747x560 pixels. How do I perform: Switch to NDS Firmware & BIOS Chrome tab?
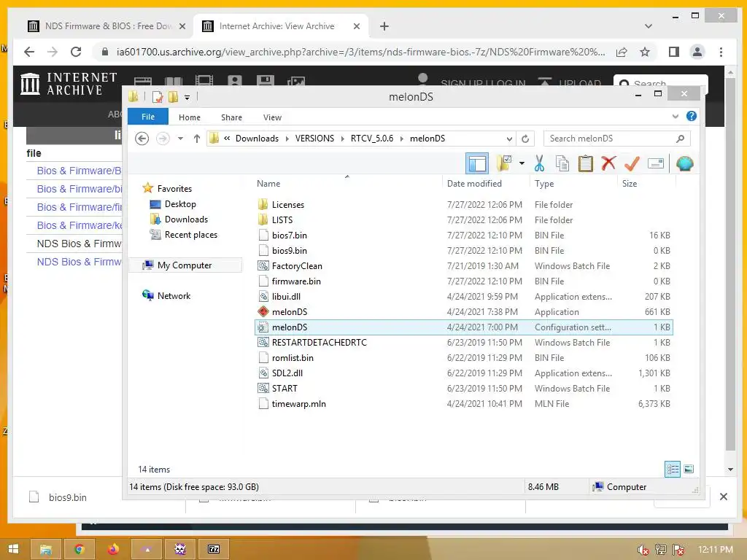pyautogui.click(x=107, y=26)
